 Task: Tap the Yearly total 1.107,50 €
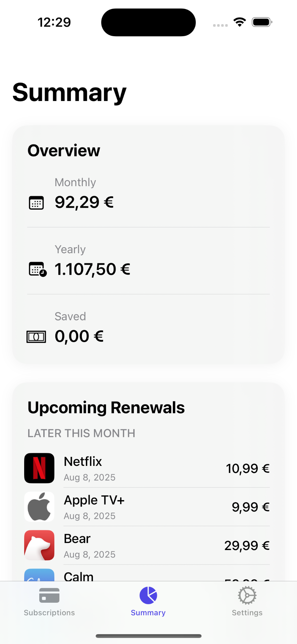(x=92, y=269)
